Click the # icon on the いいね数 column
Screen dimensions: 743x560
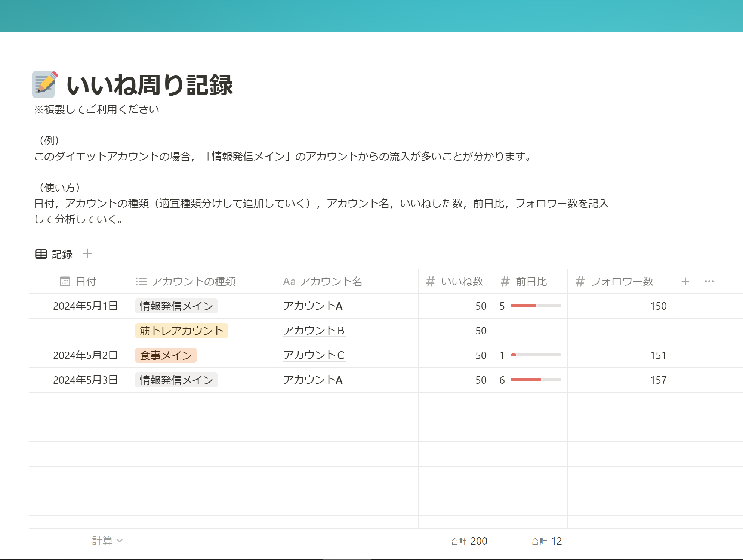point(430,282)
